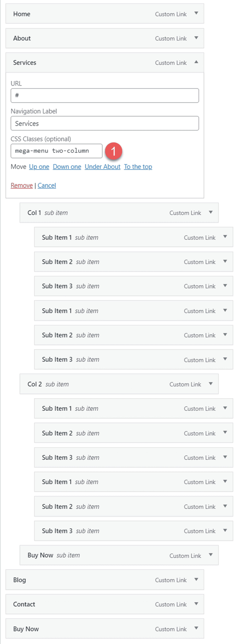Expand the Blog menu item settings
246x644 pixels.
tap(196, 580)
